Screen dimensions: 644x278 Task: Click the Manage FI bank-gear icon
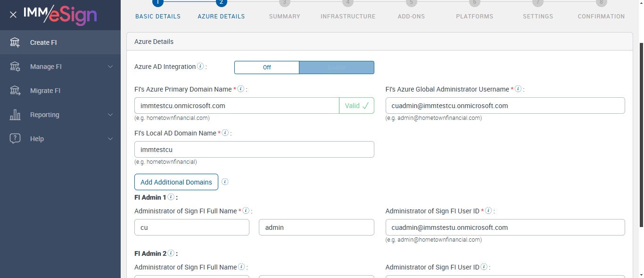[x=15, y=67]
